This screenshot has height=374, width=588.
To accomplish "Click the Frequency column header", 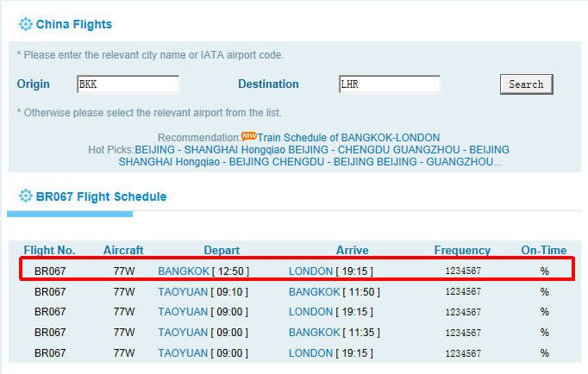I will click(x=462, y=250).
